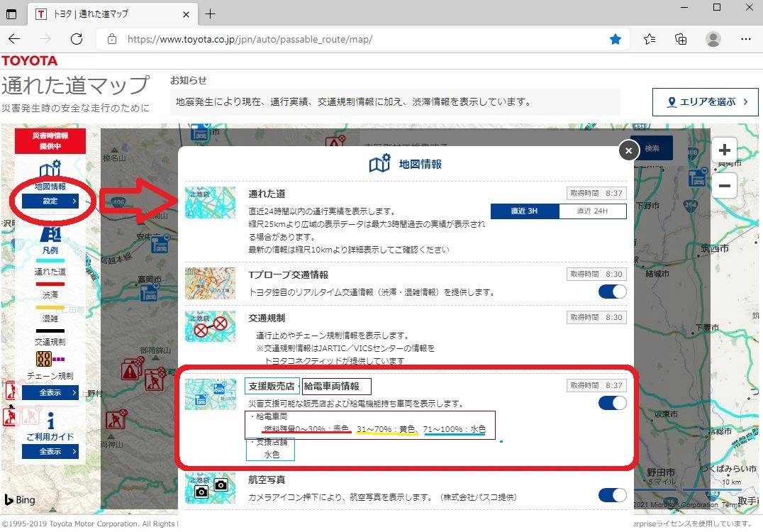Screen dimensions: 763x532
Task: Click the お知らせ notice message text
Action: pyautogui.click(x=353, y=101)
